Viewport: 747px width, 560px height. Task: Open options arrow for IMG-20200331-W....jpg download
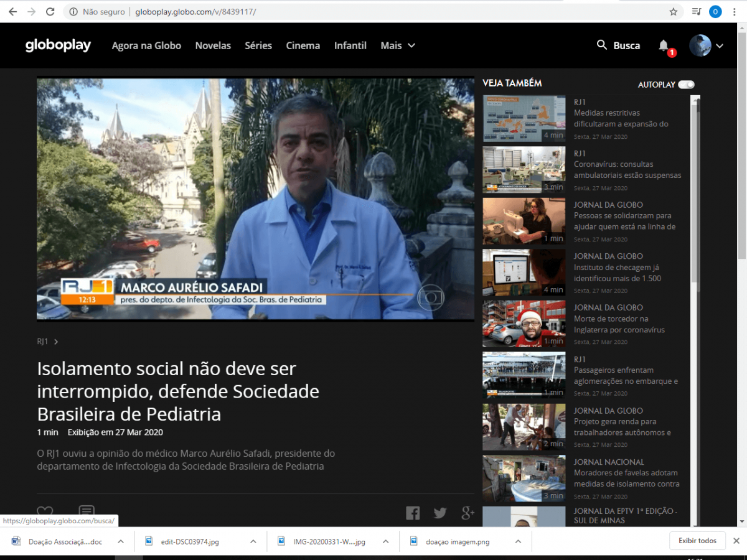point(386,541)
